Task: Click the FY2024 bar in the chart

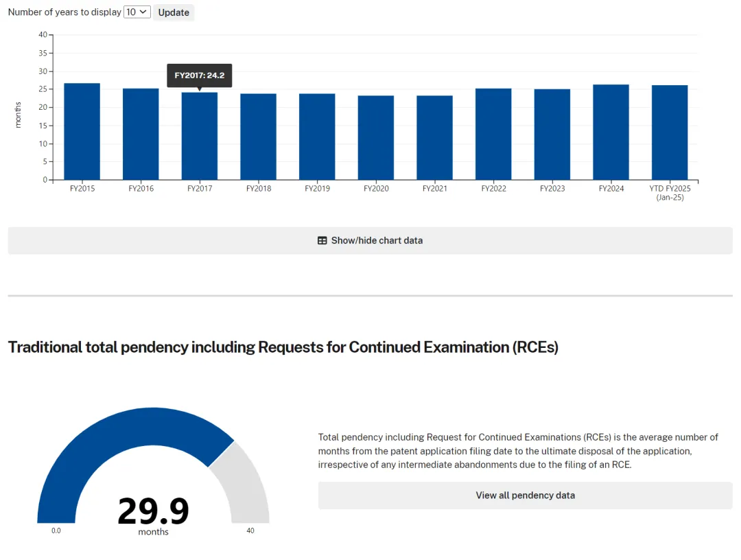Action: 611,132
